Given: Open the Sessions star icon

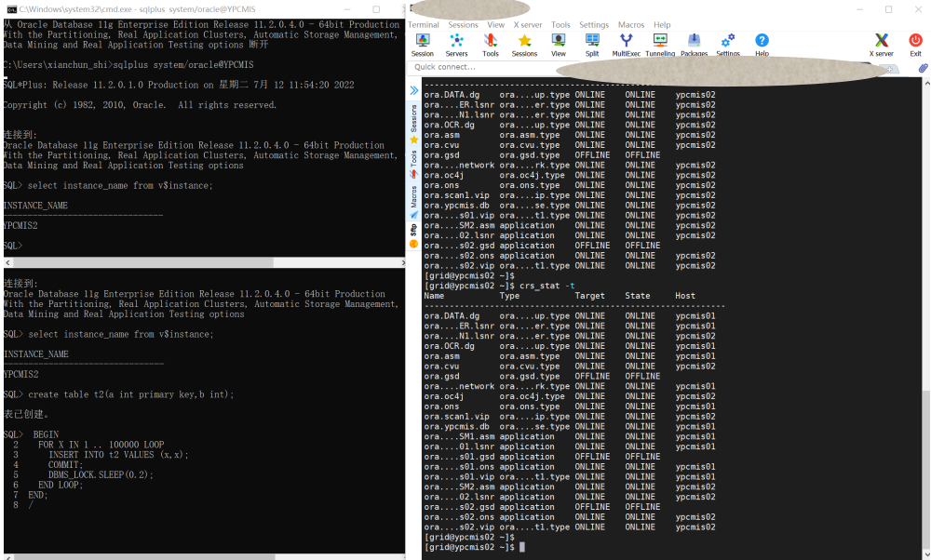Looking at the screenshot, I should tap(524, 45).
